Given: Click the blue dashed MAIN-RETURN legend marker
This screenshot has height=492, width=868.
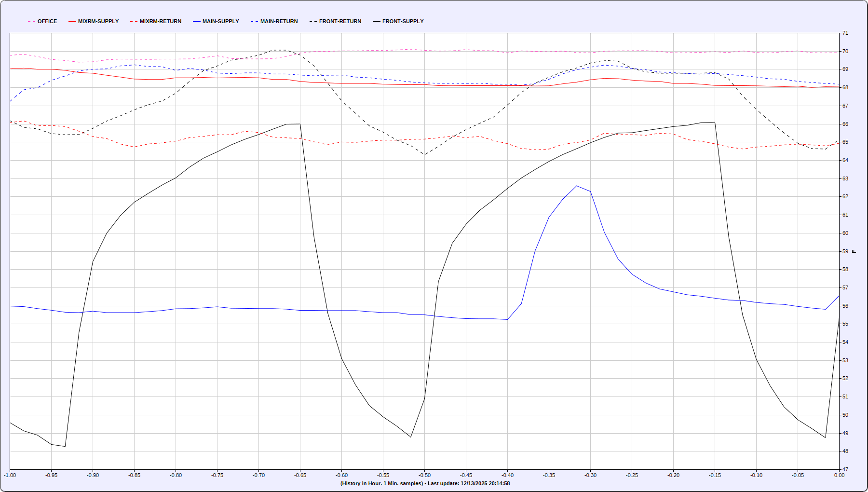Looking at the screenshot, I should (x=255, y=21).
